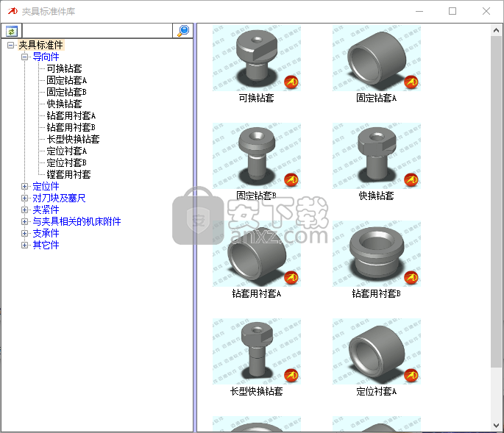This screenshot has height=433, width=504.
Task: Collapse the 导向件 tree branch
Action: click(x=24, y=57)
